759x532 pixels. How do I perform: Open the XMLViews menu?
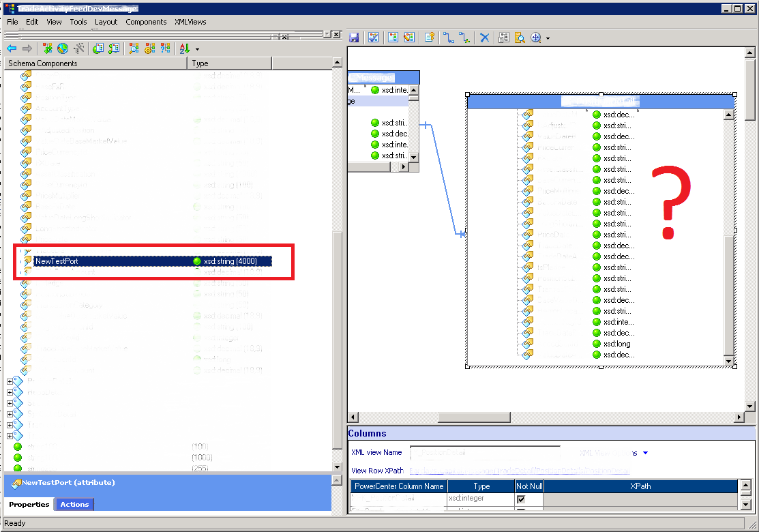(190, 22)
